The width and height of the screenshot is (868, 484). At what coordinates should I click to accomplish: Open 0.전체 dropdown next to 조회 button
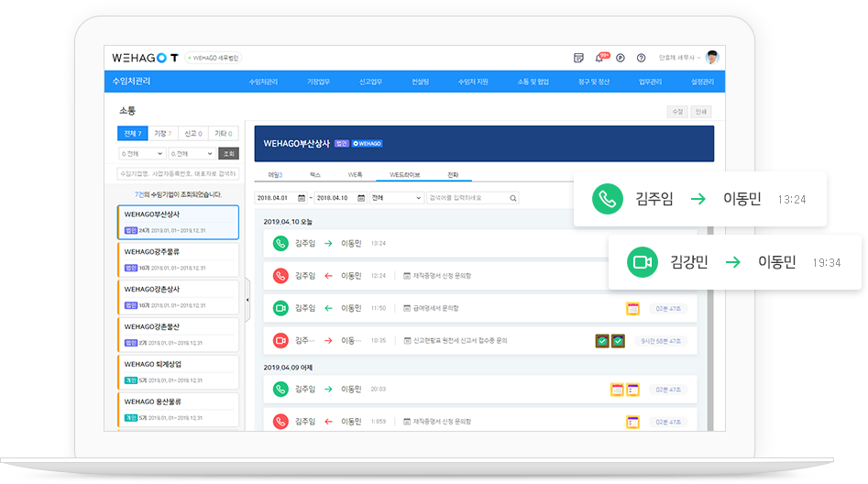192,153
